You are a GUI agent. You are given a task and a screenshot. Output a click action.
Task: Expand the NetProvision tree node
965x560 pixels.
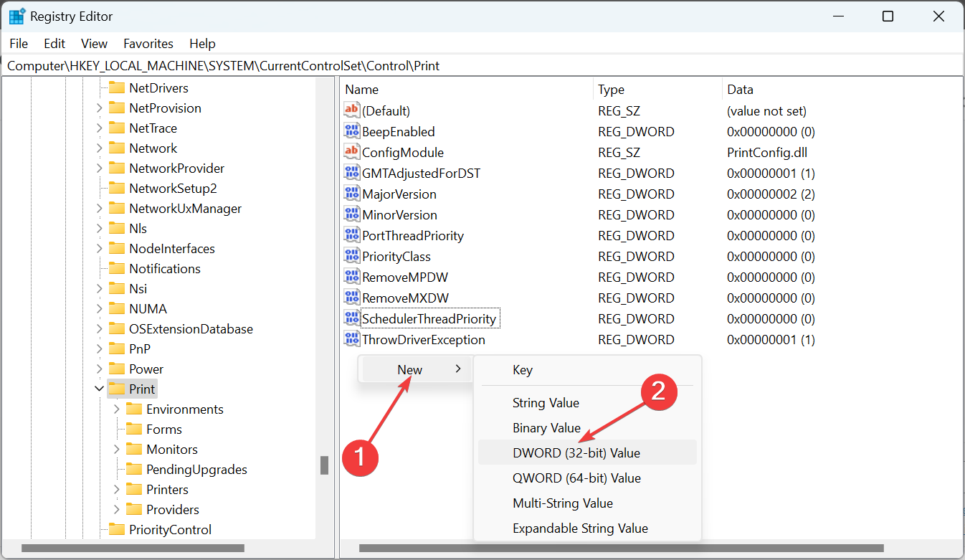click(x=99, y=108)
